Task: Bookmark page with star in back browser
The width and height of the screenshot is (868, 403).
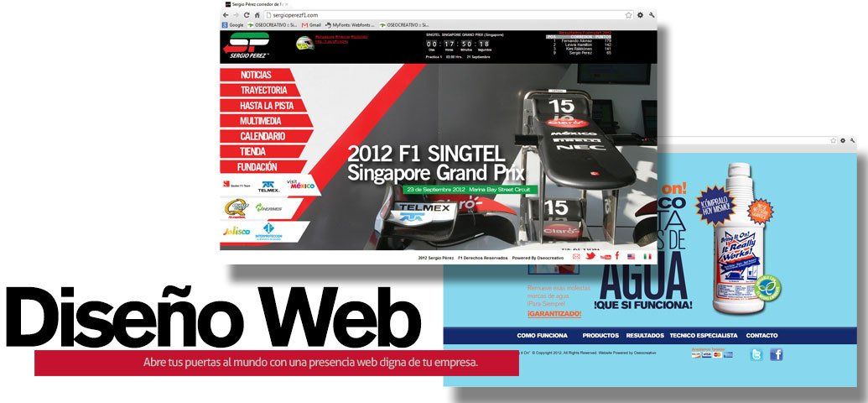Action: coord(833,140)
